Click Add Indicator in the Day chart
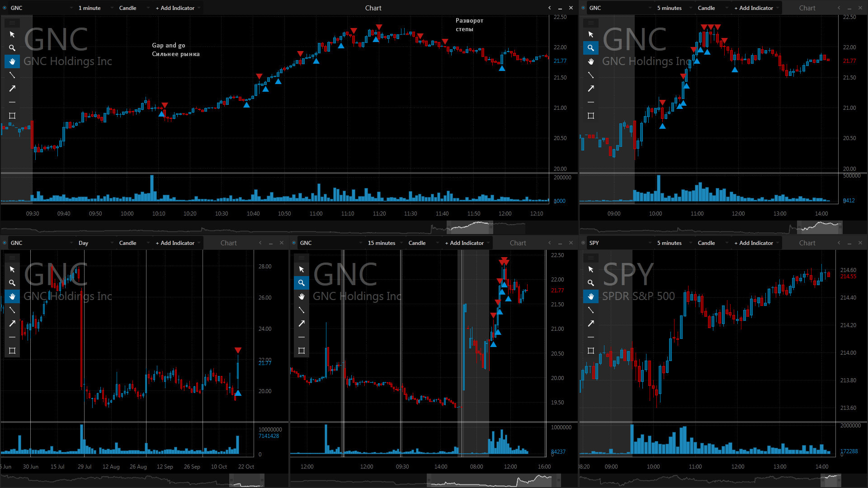Screen dimensions: 868x488 click(177, 243)
